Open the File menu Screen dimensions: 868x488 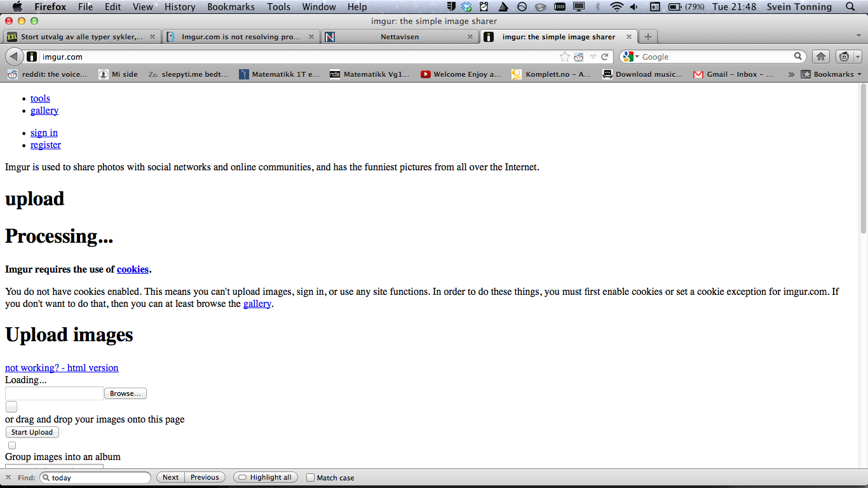[x=85, y=7]
